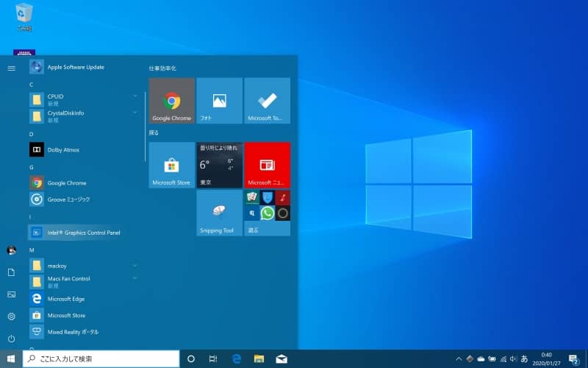588x368 pixels.
Task: Open the Microsoft To-Do tile
Action: point(267,101)
